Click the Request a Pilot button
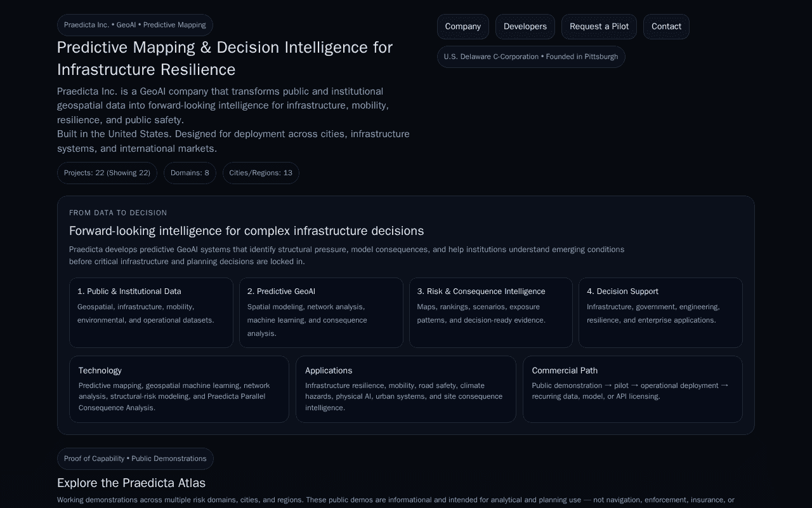The image size is (812, 508). 599,27
